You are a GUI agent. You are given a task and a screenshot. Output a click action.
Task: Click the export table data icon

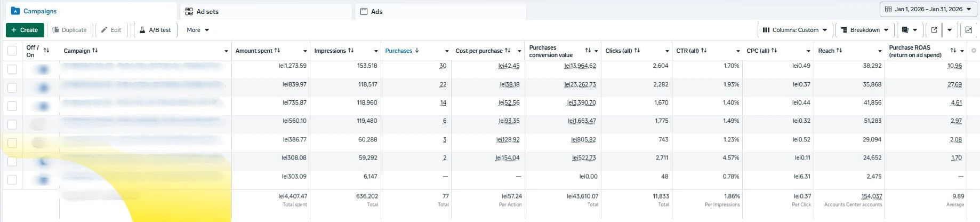tap(934, 30)
